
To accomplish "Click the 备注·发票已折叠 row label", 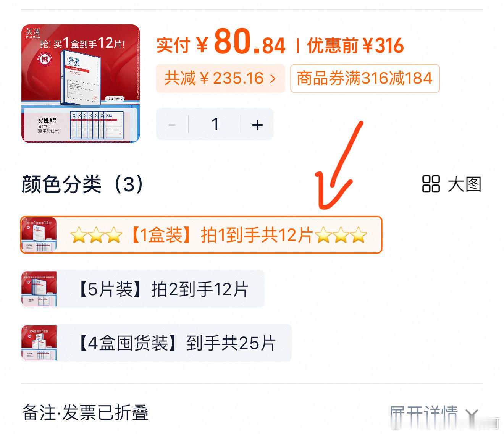I will [85, 413].
